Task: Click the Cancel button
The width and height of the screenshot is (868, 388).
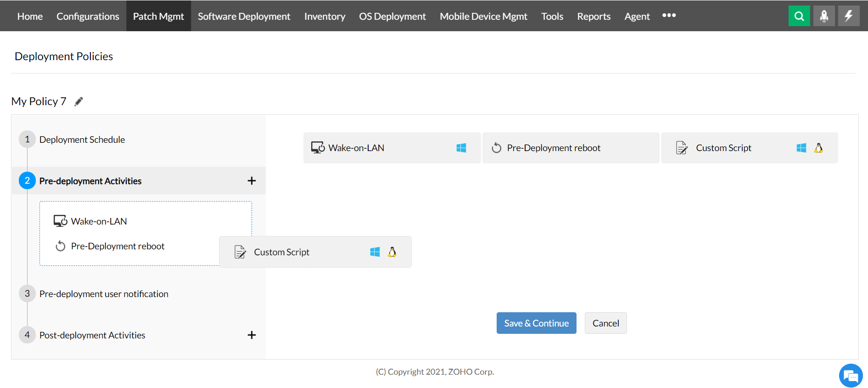Action: (x=605, y=323)
